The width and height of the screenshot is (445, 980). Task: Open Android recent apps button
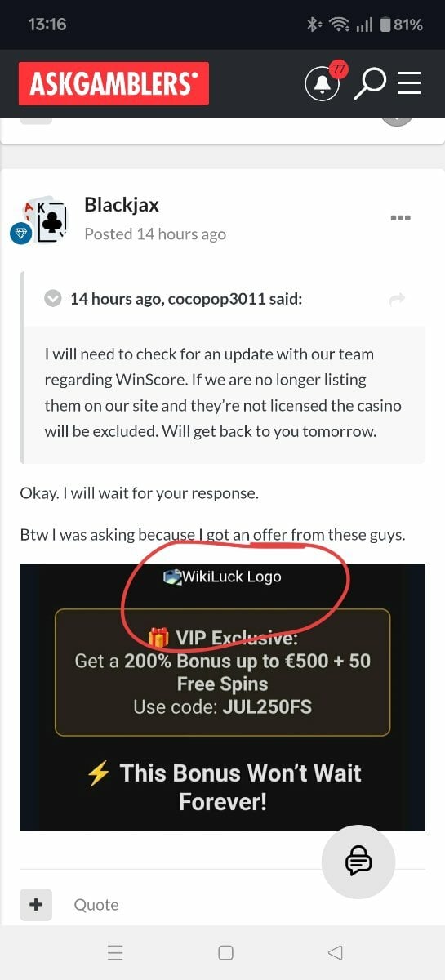(115, 952)
